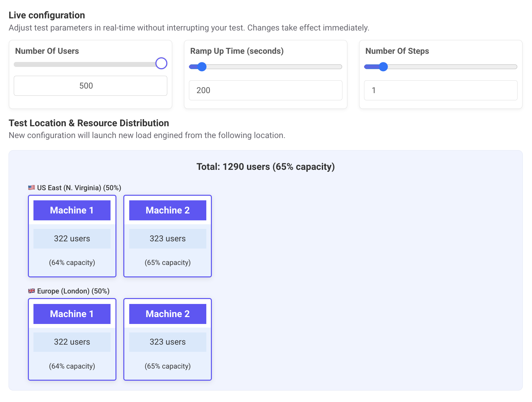The height and width of the screenshot is (402, 532).
Task: Select Machine 2 header under US East
Action: [168, 211]
